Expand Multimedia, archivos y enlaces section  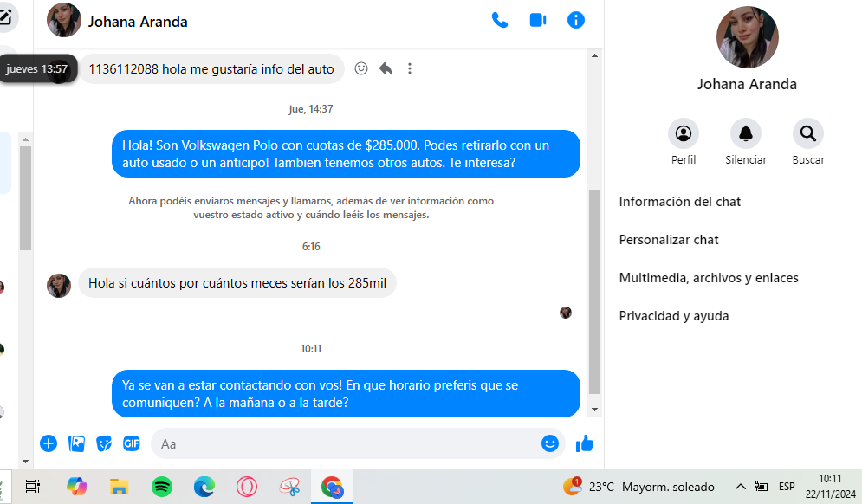click(709, 278)
